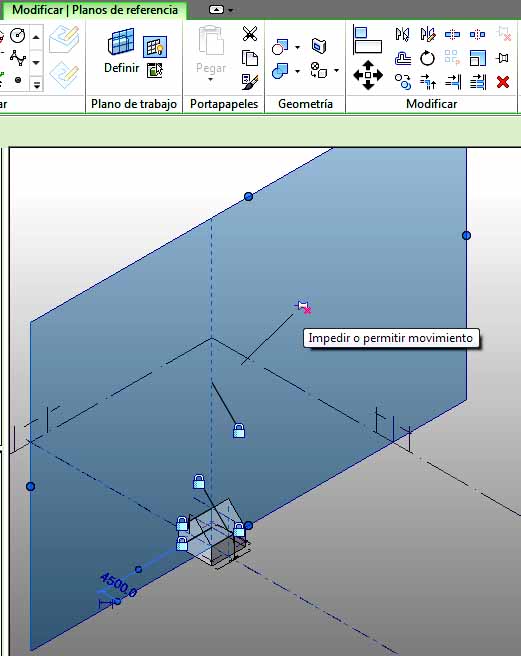This screenshot has width=521, height=656.
Task: Pin the selected element via ribbon
Action: 503,58
